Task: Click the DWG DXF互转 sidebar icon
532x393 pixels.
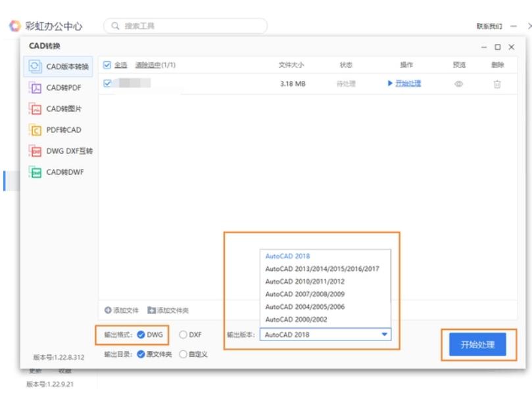Action: [x=35, y=151]
